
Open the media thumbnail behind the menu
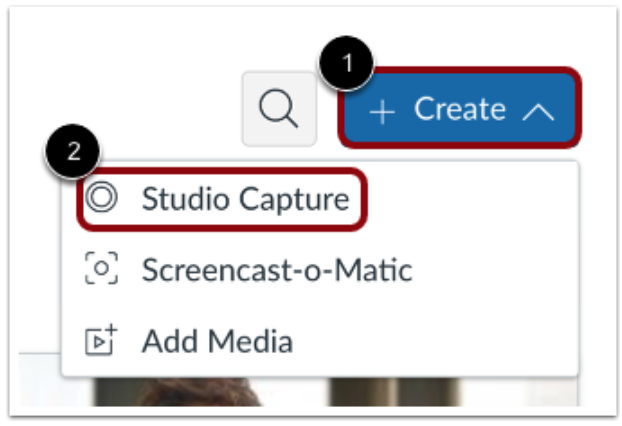coord(298,391)
